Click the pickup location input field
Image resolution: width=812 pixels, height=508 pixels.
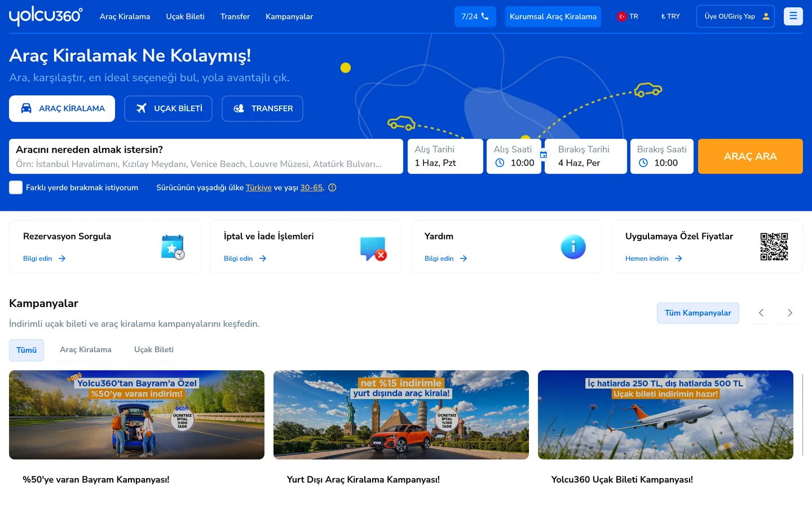[206, 156]
